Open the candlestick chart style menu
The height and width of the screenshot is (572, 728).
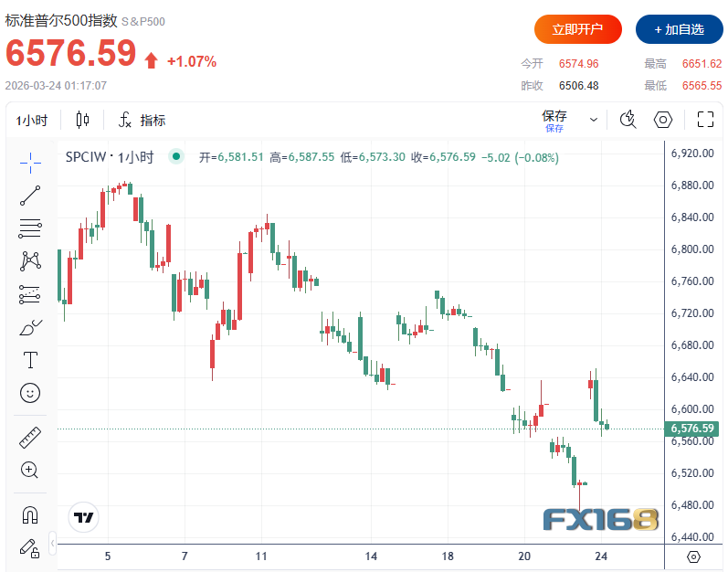pos(83,120)
